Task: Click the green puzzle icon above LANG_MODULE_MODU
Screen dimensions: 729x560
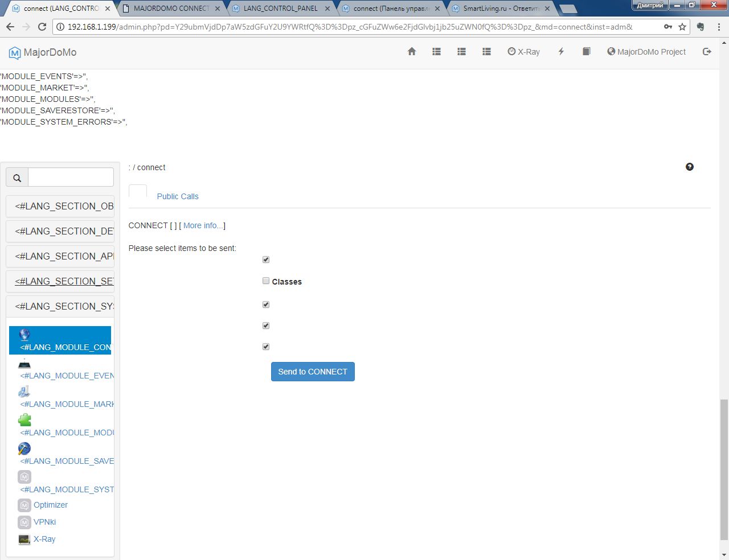Action: pos(24,420)
